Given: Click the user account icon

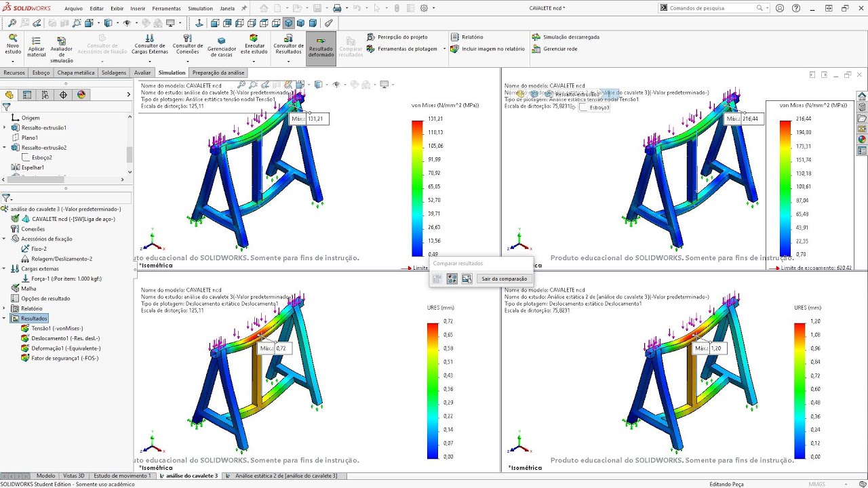Looking at the screenshot, I should [x=780, y=8].
